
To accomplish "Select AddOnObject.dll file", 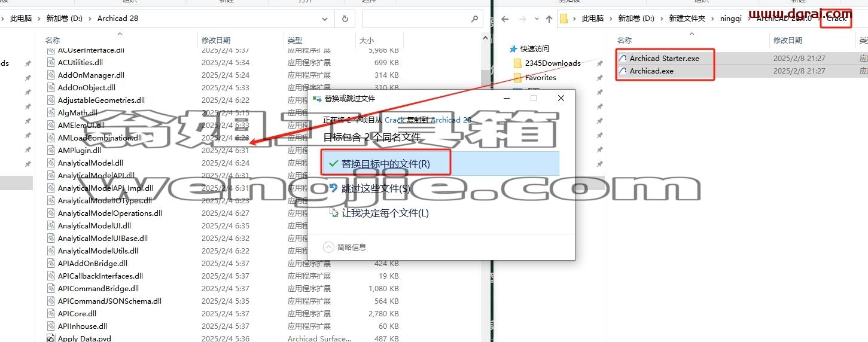I will tap(87, 87).
